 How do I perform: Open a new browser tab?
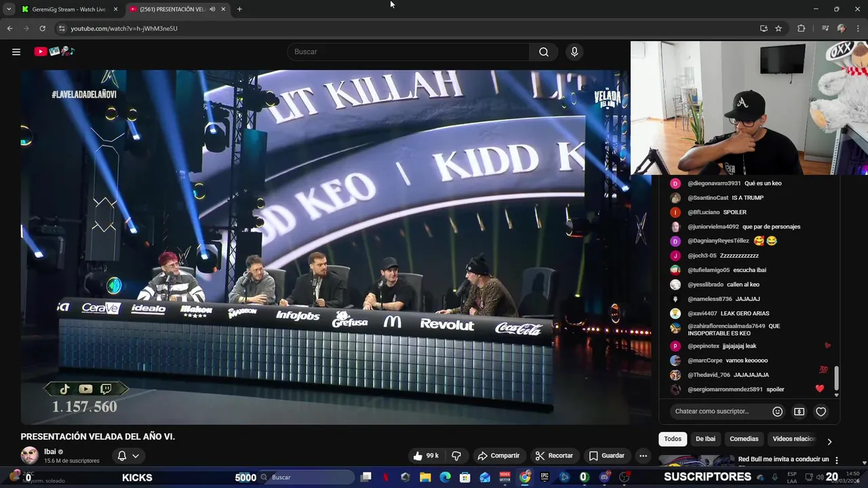[x=239, y=9]
